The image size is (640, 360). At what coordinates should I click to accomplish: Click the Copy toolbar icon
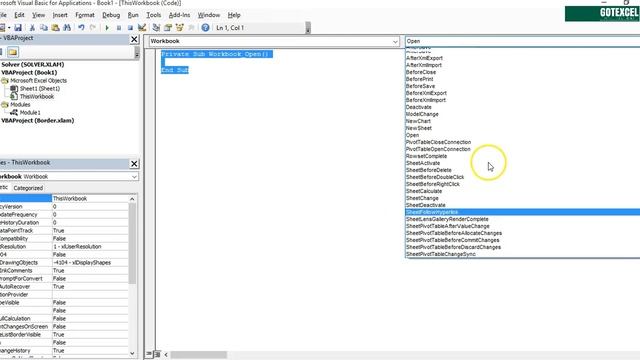[43, 28]
